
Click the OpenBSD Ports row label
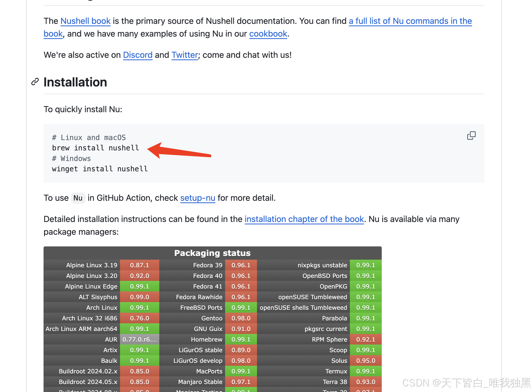point(325,276)
